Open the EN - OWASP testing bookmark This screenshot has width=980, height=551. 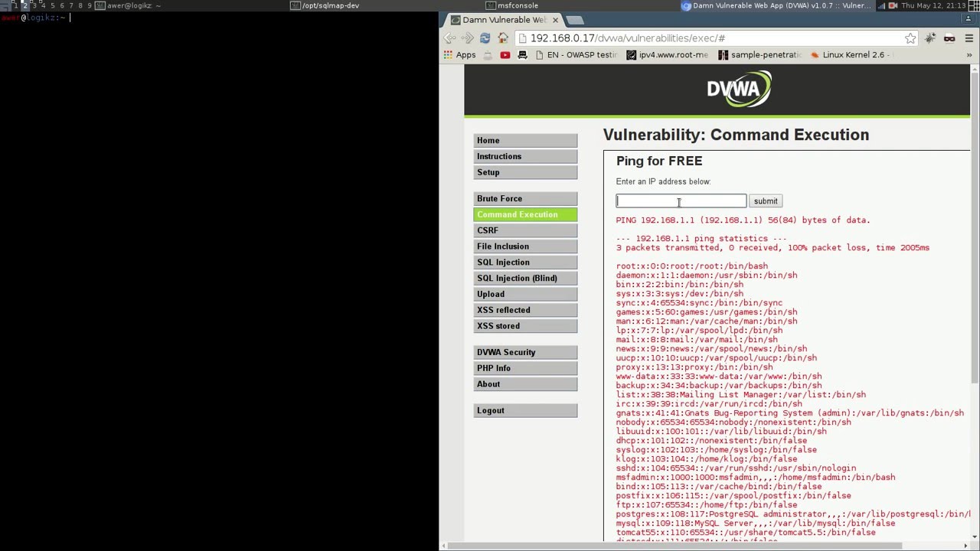pyautogui.click(x=576, y=55)
